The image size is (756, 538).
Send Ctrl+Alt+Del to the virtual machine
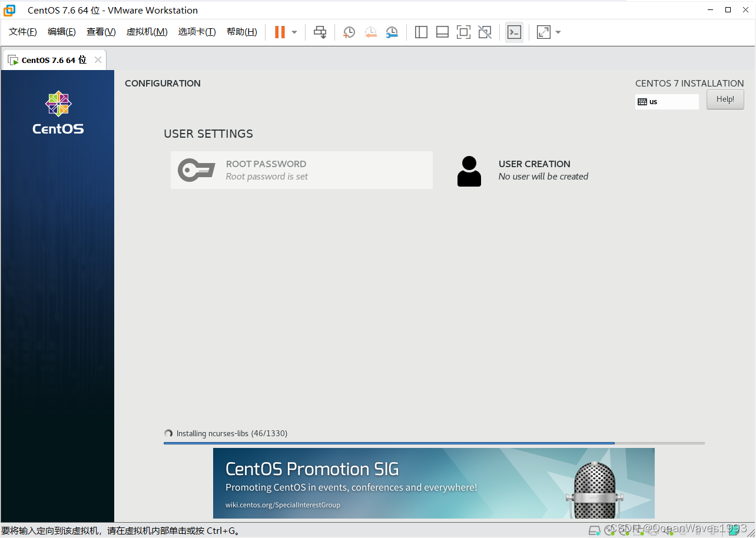coord(320,32)
